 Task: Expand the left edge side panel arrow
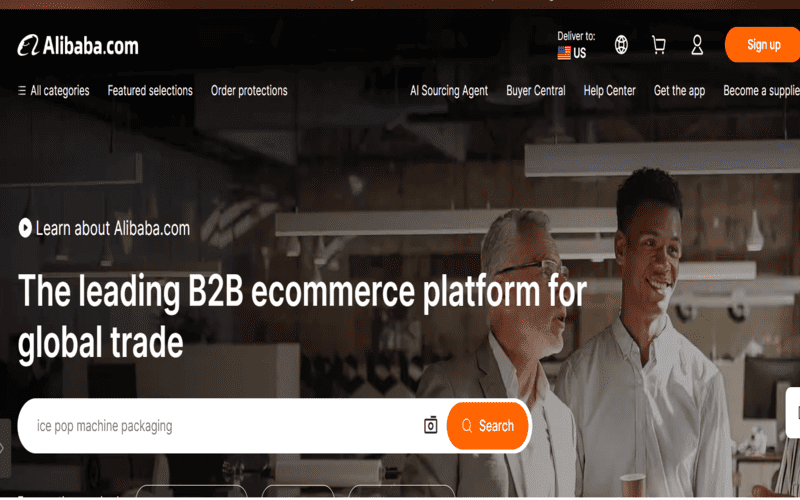(x=4, y=448)
